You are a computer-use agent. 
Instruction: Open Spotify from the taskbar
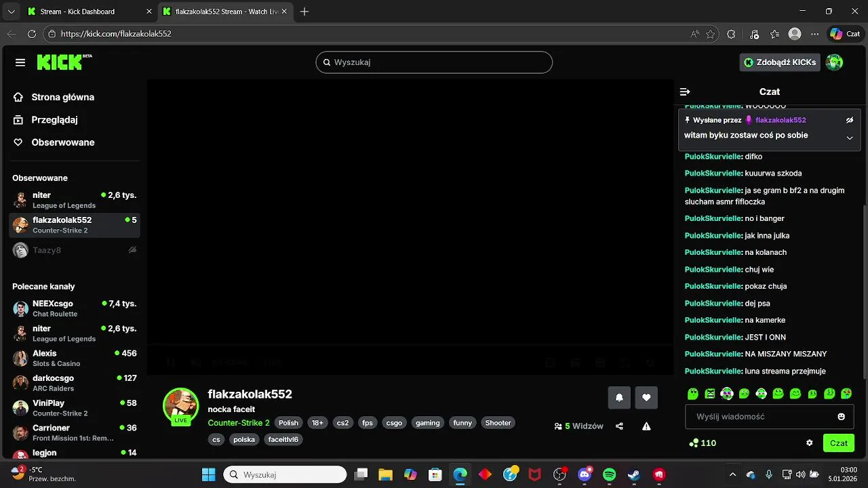(x=609, y=474)
